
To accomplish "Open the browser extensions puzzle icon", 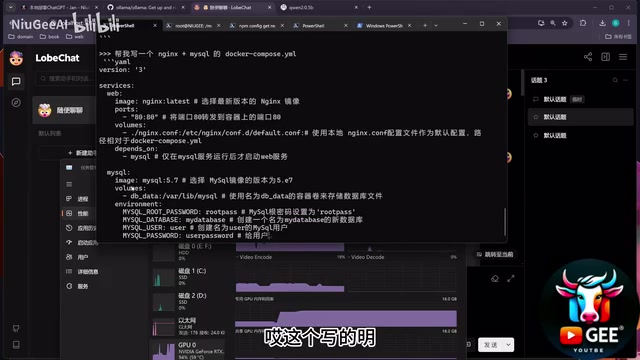I will pyautogui.click(x=583, y=23).
